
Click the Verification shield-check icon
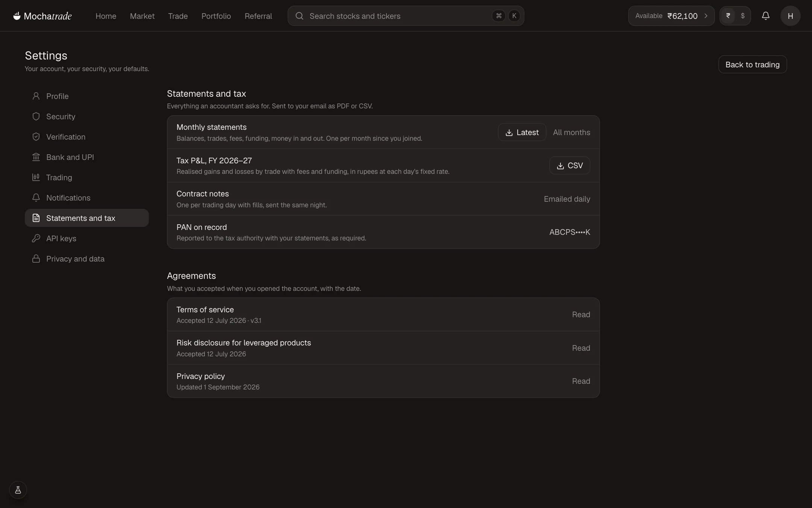36,137
